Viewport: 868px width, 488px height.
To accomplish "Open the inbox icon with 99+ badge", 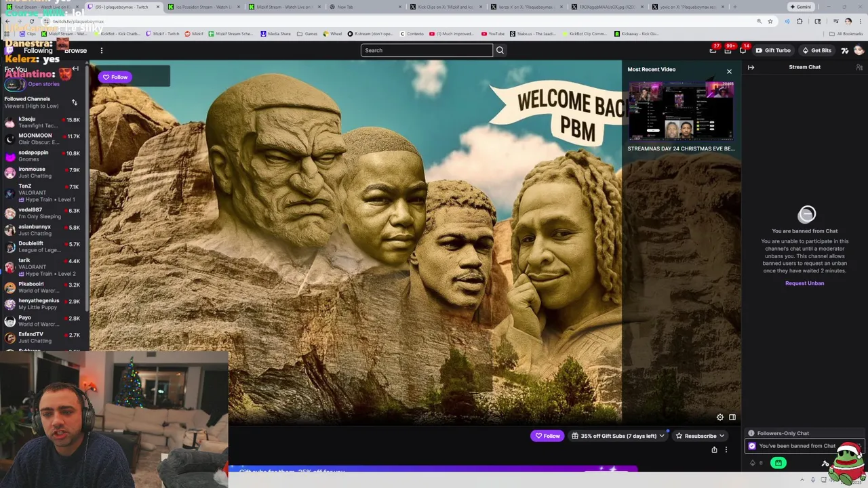I will point(728,50).
